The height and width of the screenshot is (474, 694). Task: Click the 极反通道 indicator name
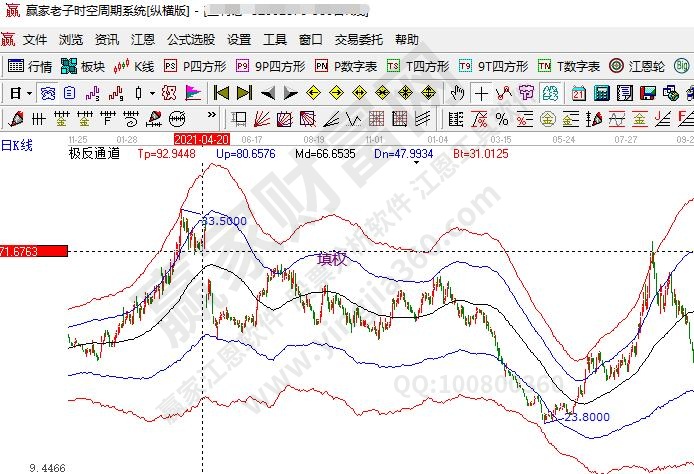pos(94,154)
